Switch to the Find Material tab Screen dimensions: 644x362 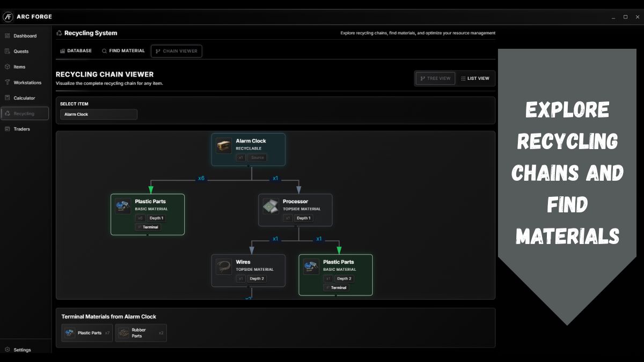point(123,51)
